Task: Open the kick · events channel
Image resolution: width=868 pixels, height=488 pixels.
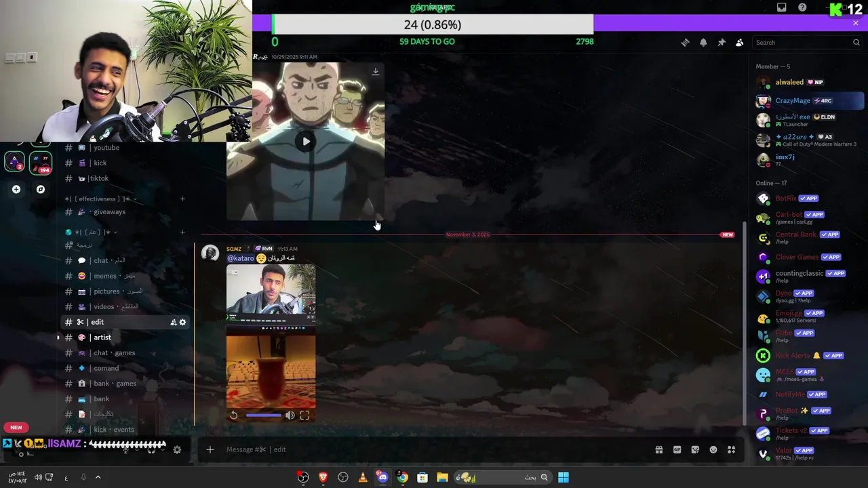Action: pos(124,429)
